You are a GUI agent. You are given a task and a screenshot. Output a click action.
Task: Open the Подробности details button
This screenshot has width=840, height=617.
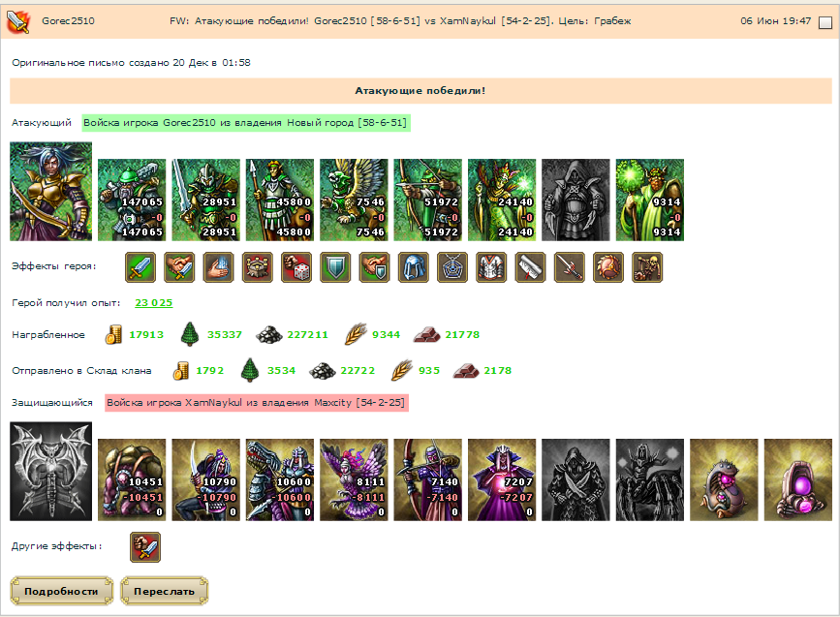[62, 591]
